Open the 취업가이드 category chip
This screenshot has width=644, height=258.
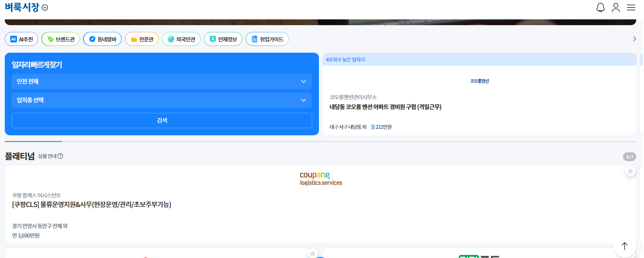pos(267,39)
